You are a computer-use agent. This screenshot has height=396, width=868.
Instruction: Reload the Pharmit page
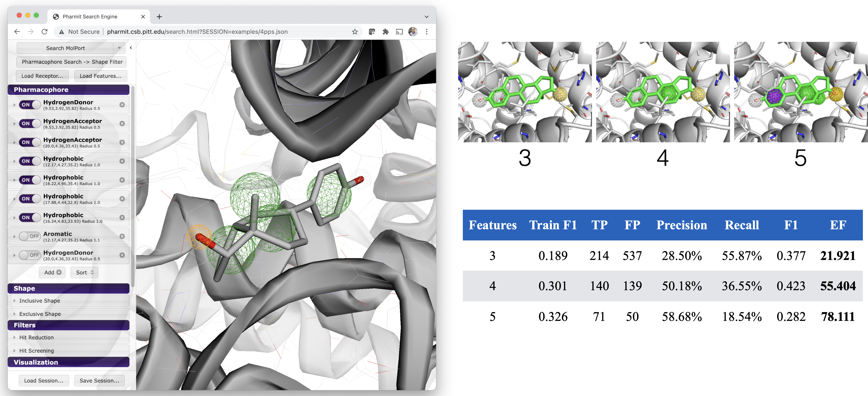(x=44, y=32)
